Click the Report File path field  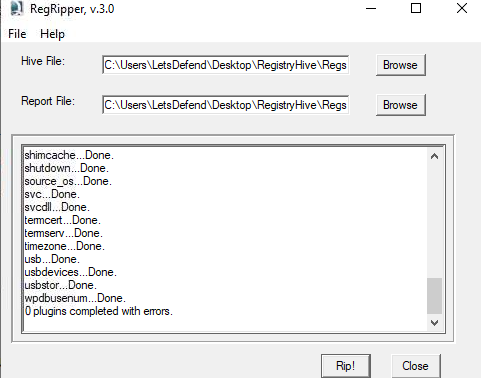[226, 105]
